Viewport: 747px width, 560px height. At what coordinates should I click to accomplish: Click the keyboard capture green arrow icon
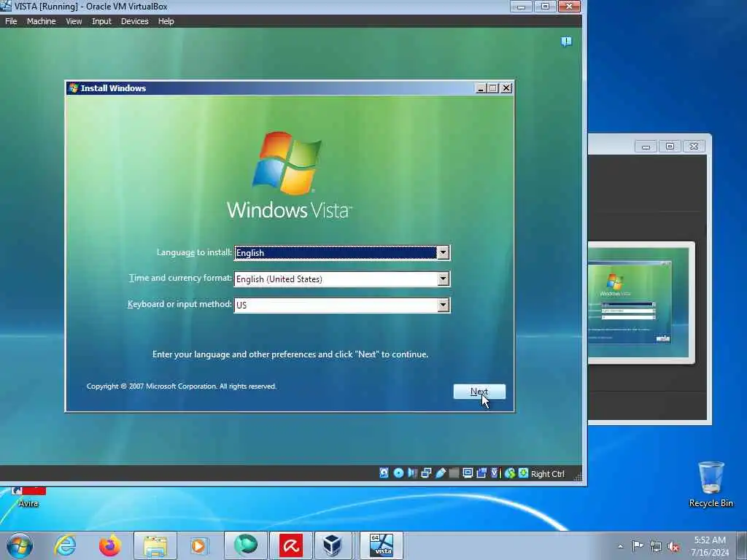pos(523,472)
